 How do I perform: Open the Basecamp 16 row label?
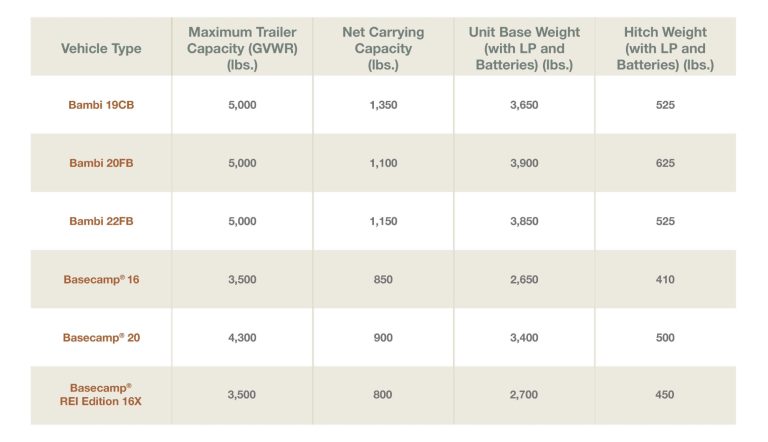(101, 279)
